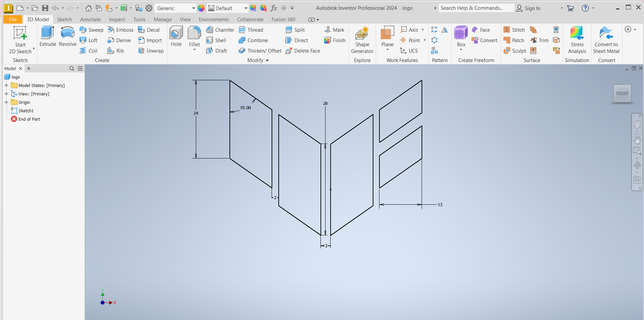The width and height of the screenshot is (644, 320).
Task: Click the appearance color wheel swatch
Action: point(201,8)
